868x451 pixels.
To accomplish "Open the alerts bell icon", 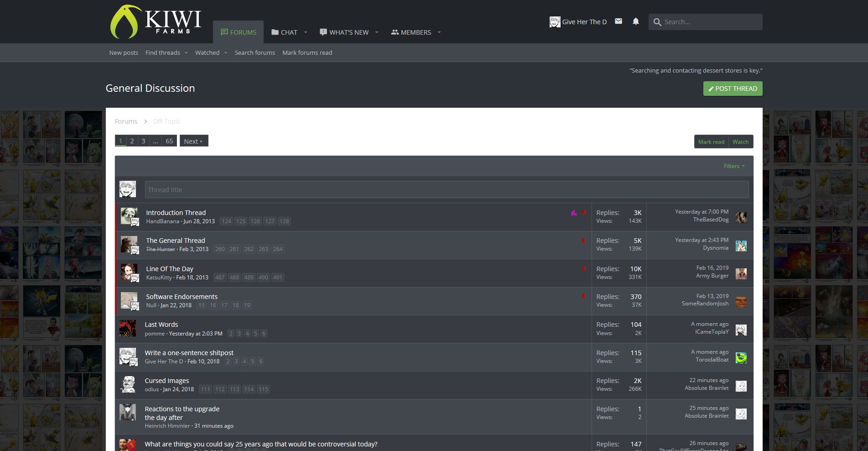I will pos(635,21).
